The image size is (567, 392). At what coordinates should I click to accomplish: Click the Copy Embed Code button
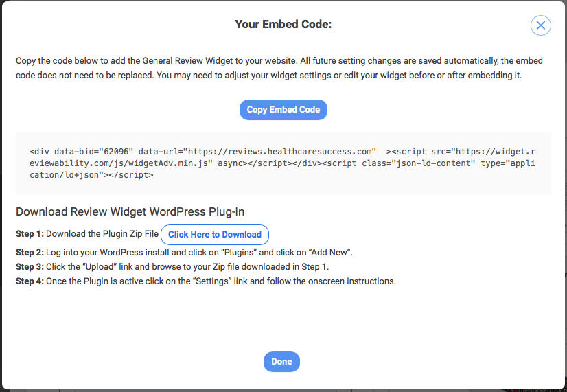(283, 110)
